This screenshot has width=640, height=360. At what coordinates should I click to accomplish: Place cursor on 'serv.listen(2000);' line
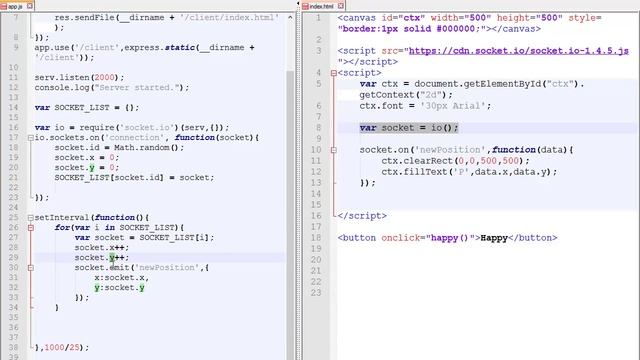click(x=79, y=78)
